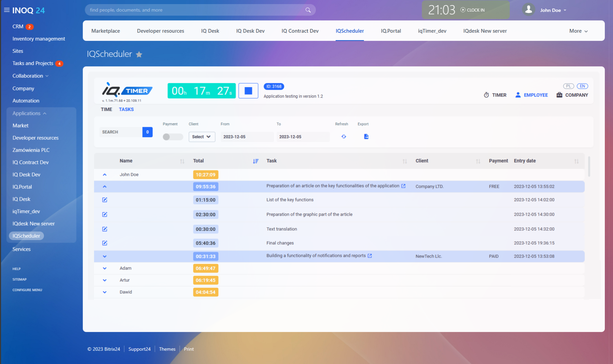Sort table by Client column
This screenshot has height=364, width=613.
[x=478, y=161]
